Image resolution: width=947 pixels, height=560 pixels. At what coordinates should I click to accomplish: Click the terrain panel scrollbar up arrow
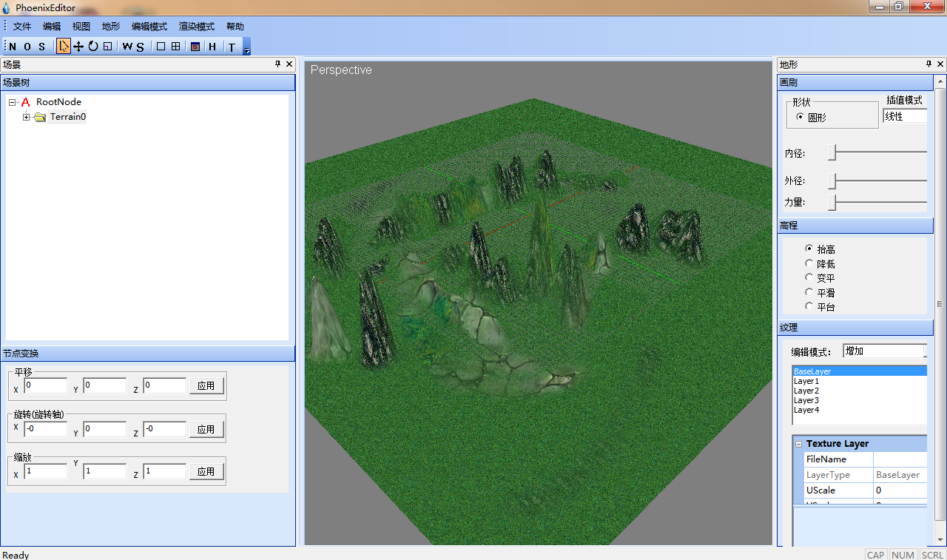click(940, 80)
